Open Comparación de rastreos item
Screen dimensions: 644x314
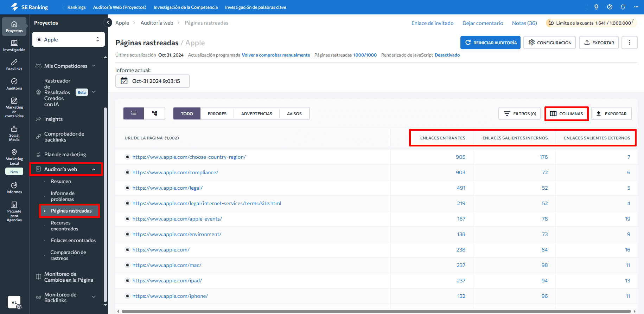click(x=68, y=255)
